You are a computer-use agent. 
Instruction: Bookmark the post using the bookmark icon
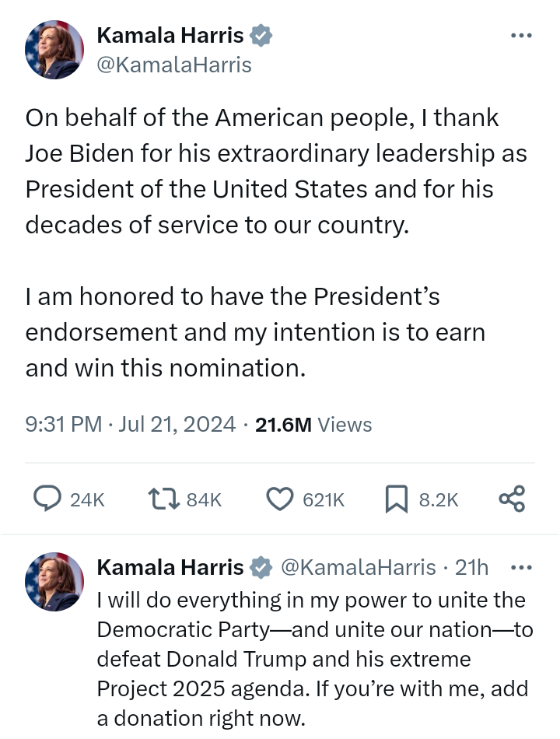click(x=397, y=499)
